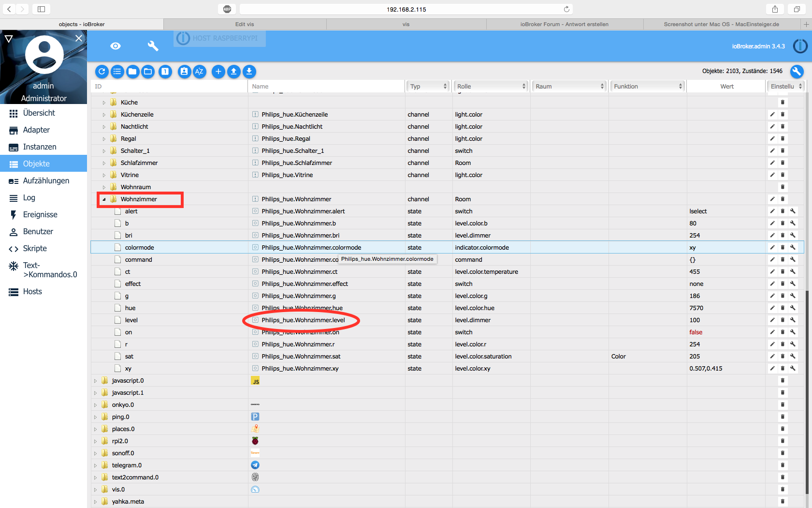Screen dimensions: 812x508
Task: Expand all folders with the open-folder icon
Action: [x=148, y=72]
